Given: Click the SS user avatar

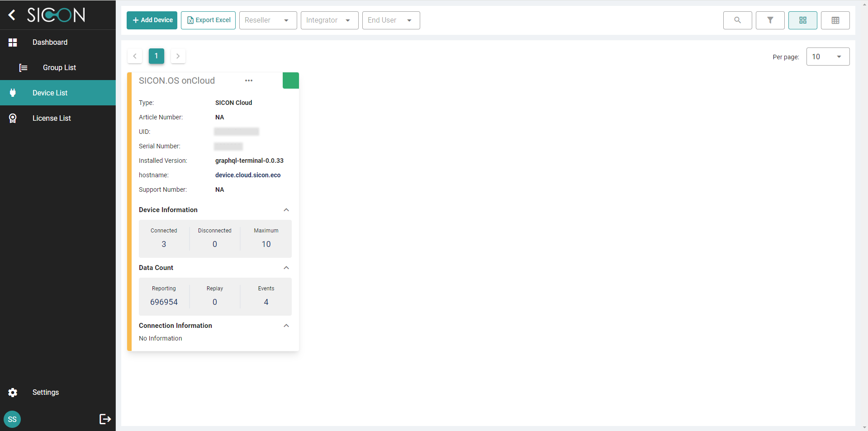Looking at the screenshot, I should click(12, 419).
